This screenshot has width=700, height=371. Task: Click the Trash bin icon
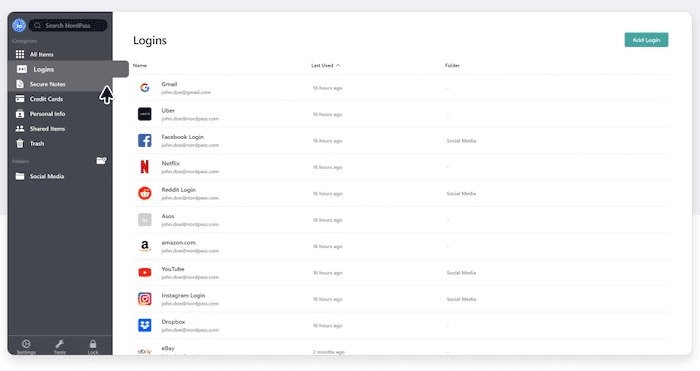(20, 143)
